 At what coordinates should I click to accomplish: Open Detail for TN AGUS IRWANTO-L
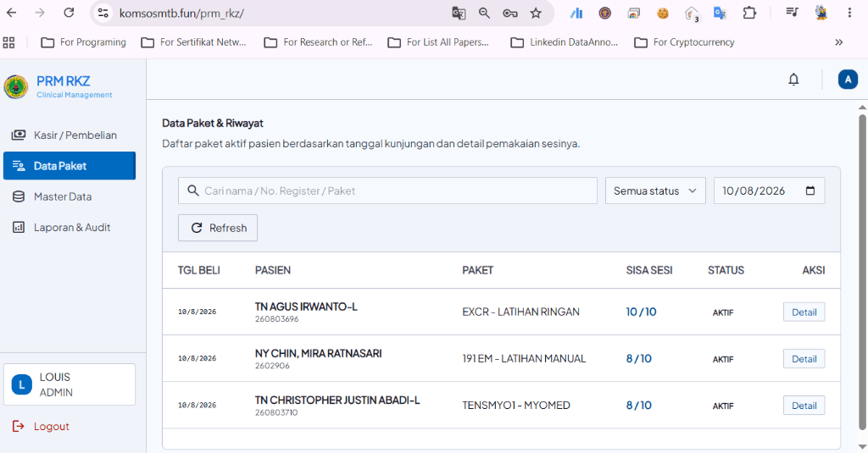pos(804,312)
